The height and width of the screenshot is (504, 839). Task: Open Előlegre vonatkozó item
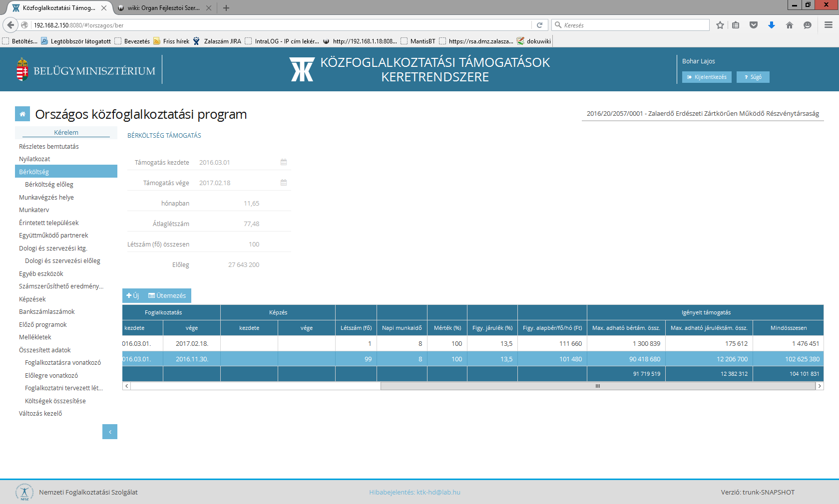[51, 375]
